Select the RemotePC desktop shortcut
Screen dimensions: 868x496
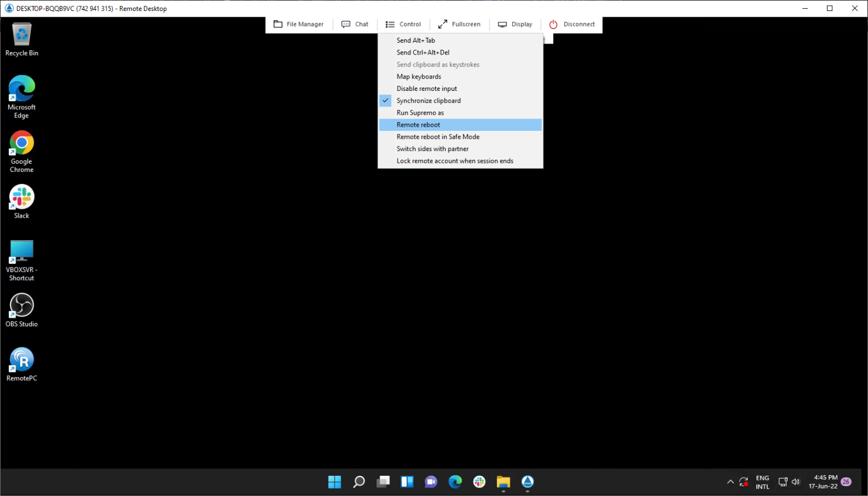point(22,364)
